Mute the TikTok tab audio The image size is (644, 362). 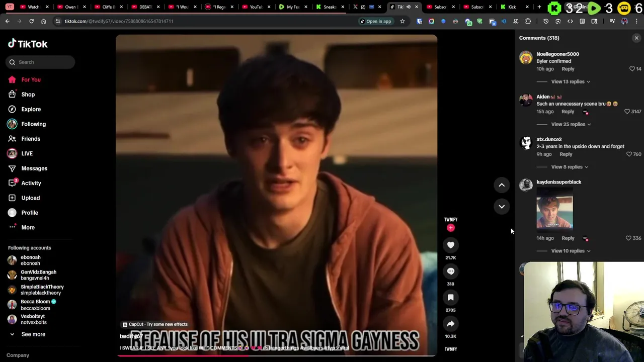(408, 7)
